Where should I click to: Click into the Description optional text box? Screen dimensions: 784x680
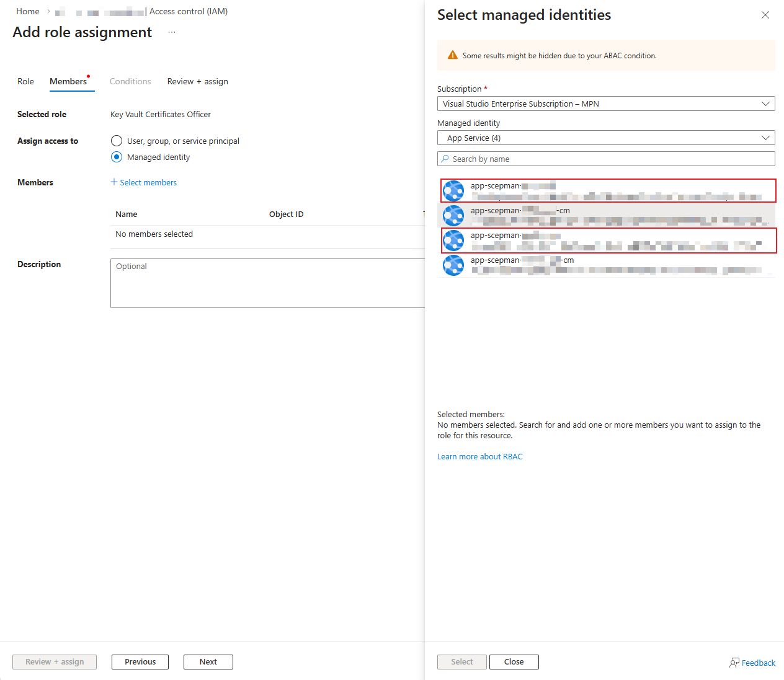click(268, 283)
